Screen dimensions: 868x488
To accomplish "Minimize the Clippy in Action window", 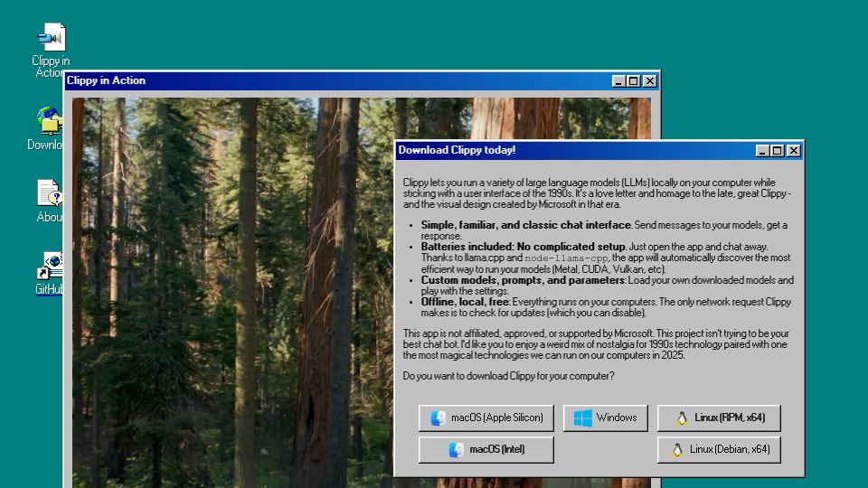I will point(618,80).
